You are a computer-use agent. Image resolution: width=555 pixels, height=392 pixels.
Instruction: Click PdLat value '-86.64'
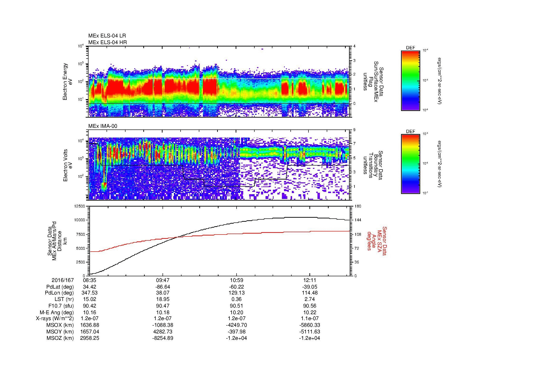[x=163, y=287]
